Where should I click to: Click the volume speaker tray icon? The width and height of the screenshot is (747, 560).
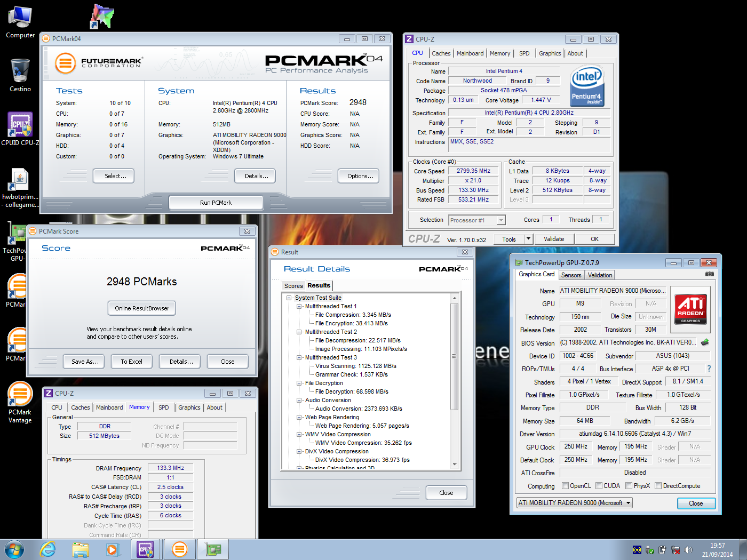(x=688, y=550)
